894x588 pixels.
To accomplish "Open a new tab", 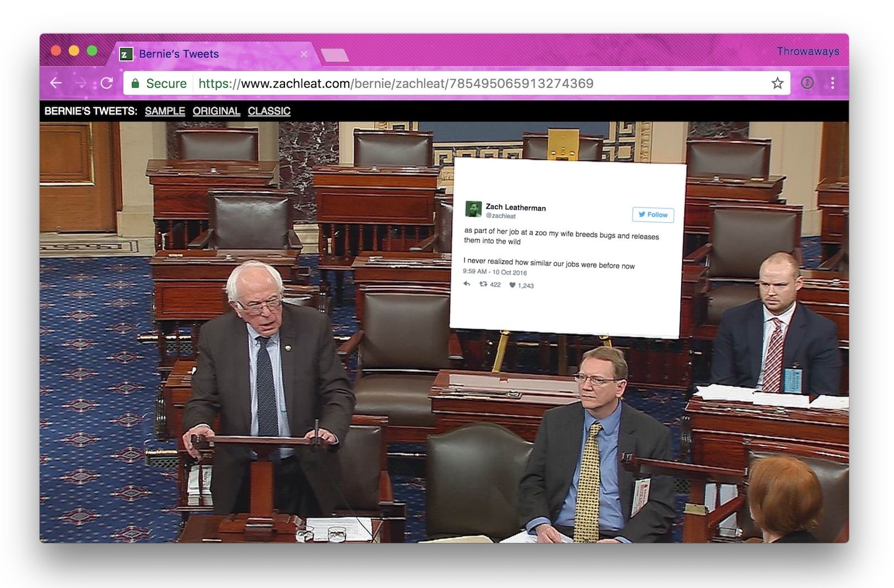I will tap(335, 55).
